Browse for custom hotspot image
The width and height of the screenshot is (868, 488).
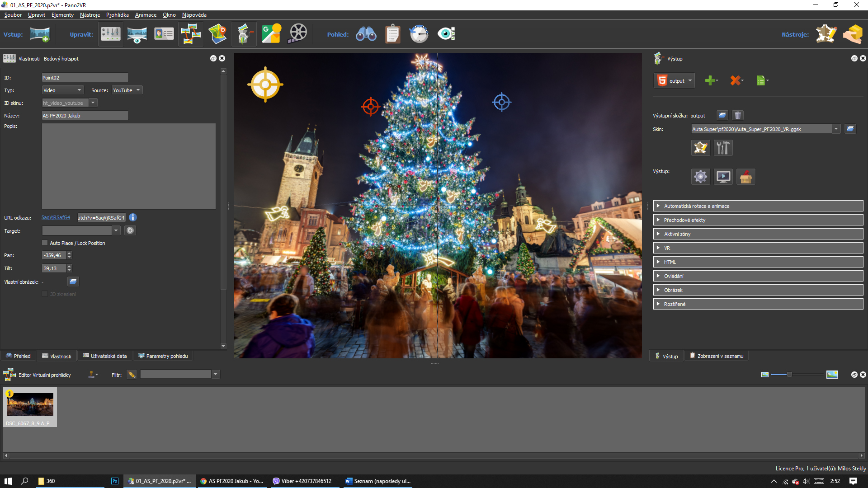(x=73, y=282)
